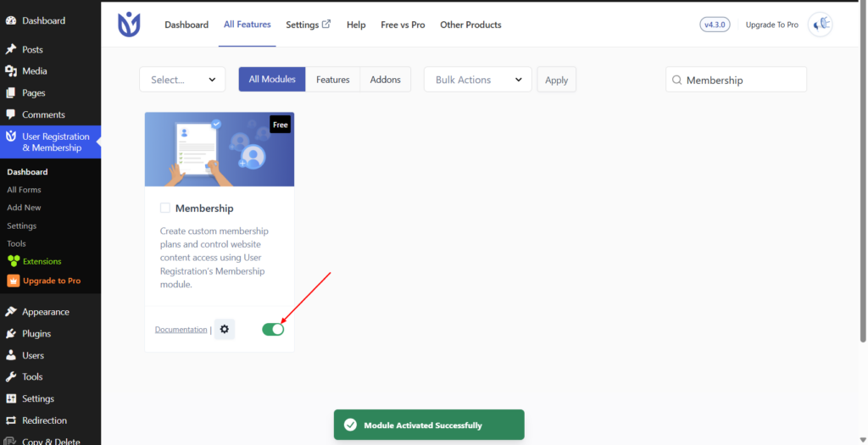Click the Free badge on Membership card
This screenshot has height=445, width=868.
click(280, 125)
